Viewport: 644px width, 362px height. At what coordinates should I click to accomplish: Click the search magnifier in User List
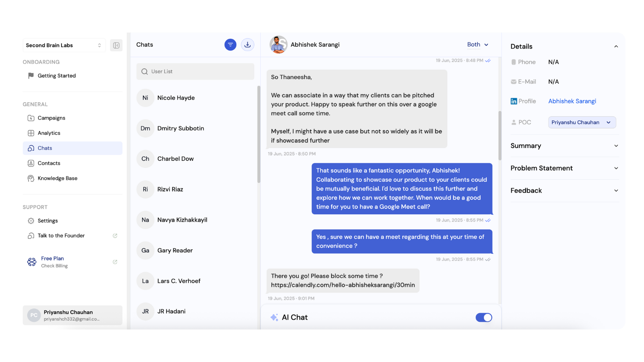point(144,72)
